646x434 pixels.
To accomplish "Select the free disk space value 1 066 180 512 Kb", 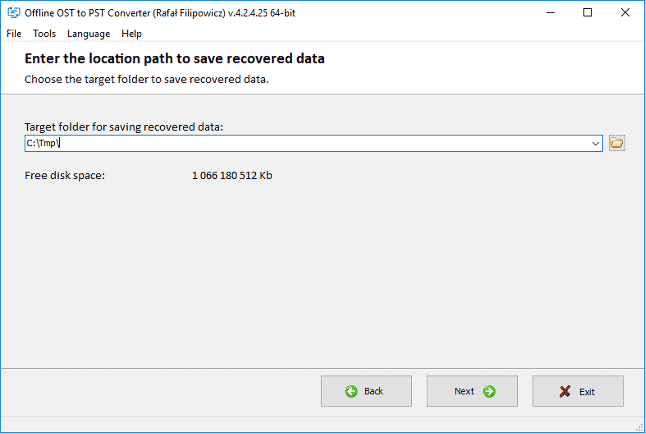I will [x=232, y=176].
